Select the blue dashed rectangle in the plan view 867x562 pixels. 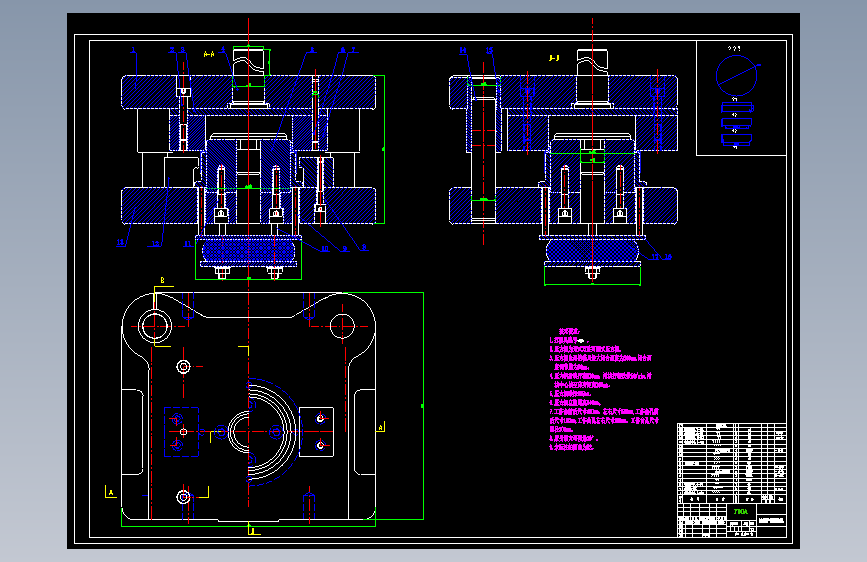[x=181, y=432]
